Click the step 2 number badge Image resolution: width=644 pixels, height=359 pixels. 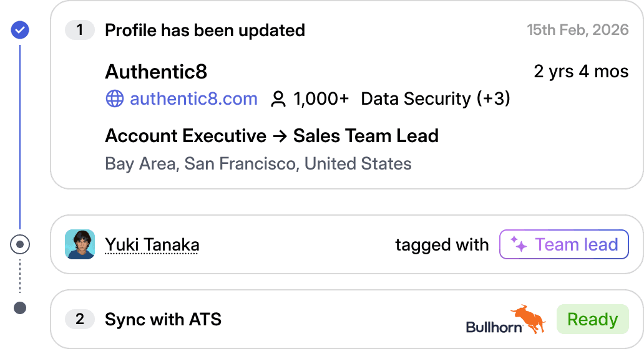(79, 320)
